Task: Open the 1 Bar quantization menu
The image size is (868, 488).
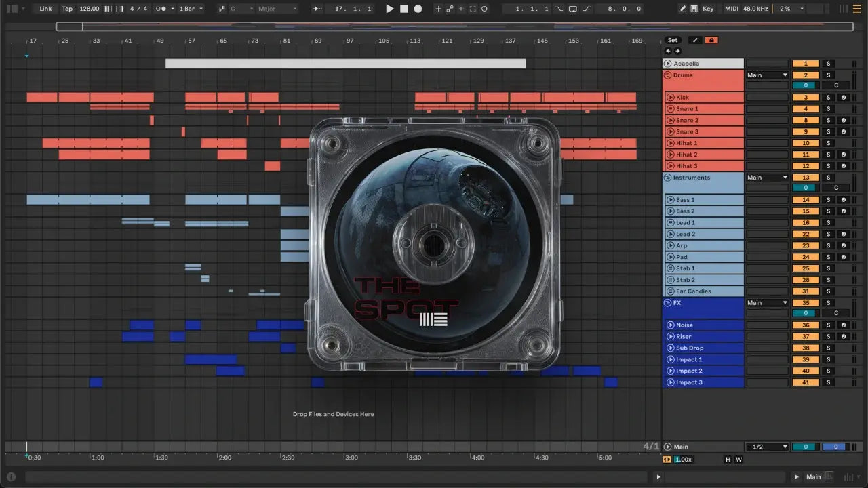Action: (192, 9)
